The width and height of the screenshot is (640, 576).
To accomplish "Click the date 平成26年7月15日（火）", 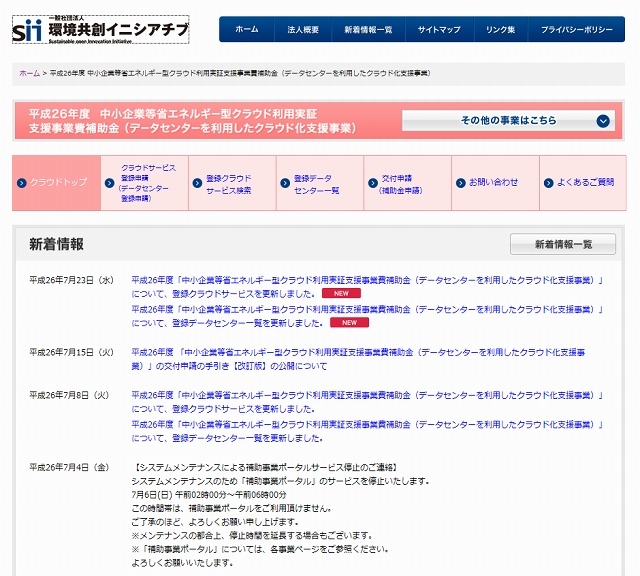I will [x=72, y=352].
